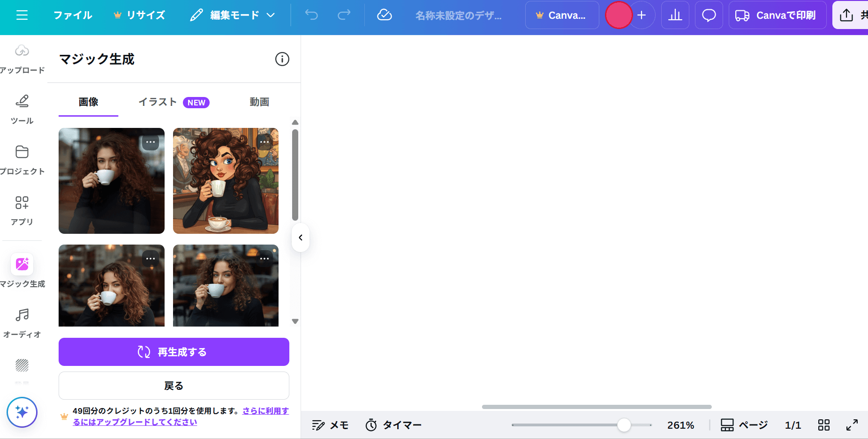Image resolution: width=868 pixels, height=439 pixels.
Task: Open the マジック生成 info tooltip
Action: point(282,60)
